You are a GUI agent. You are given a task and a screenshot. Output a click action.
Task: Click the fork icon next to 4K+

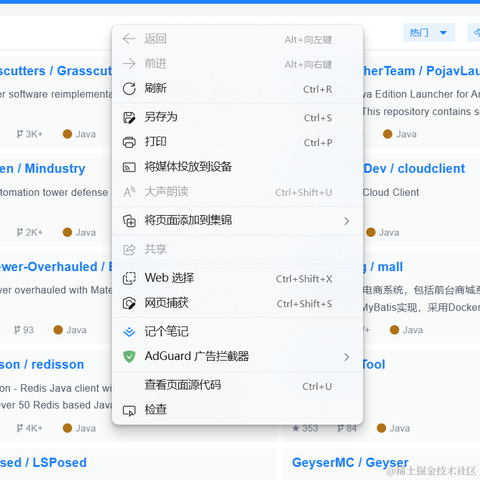coord(20,428)
